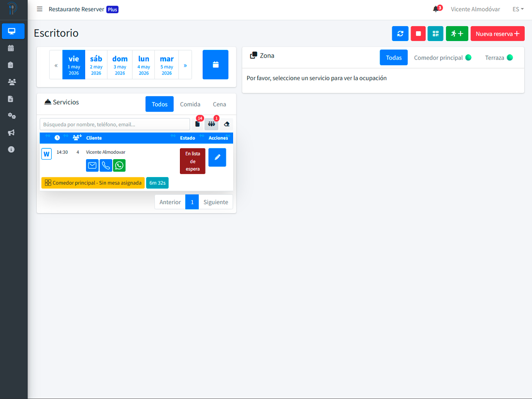532x399 pixels.
Task: Click the Plus plan badge
Action: click(x=112, y=10)
